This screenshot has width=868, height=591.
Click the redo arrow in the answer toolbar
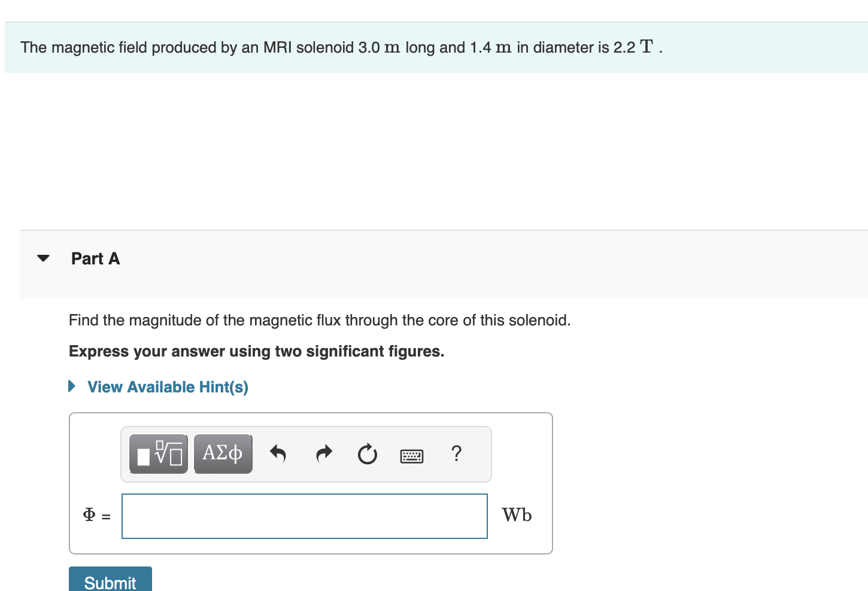click(x=323, y=453)
